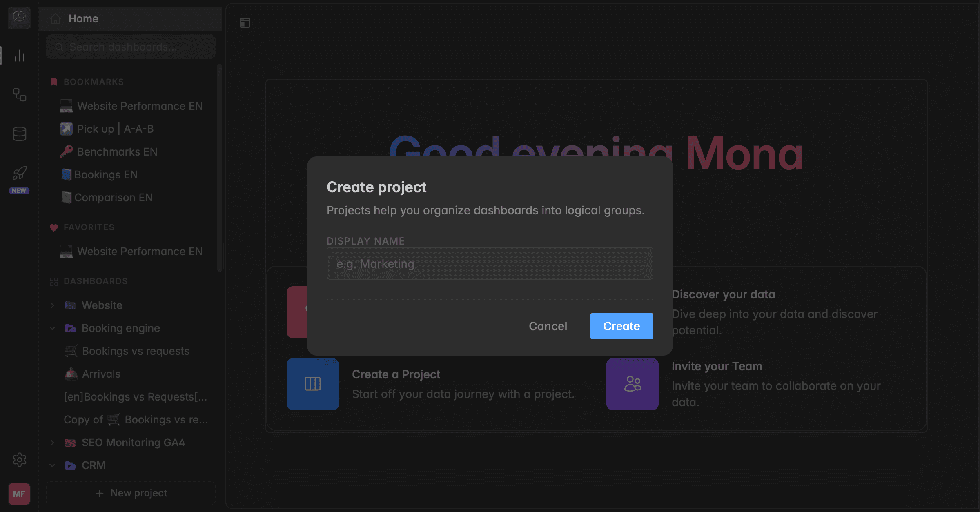This screenshot has height=512, width=980.
Task: Click the CRM folder icon
Action: (x=70, y=465)
